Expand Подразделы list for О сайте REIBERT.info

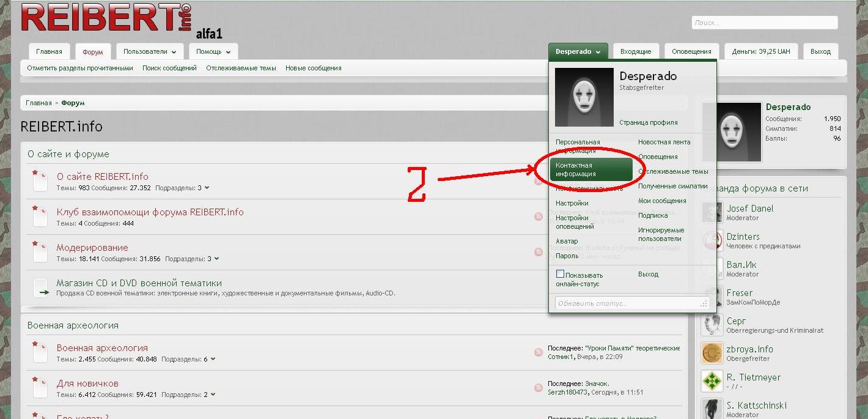coord(207,188)
